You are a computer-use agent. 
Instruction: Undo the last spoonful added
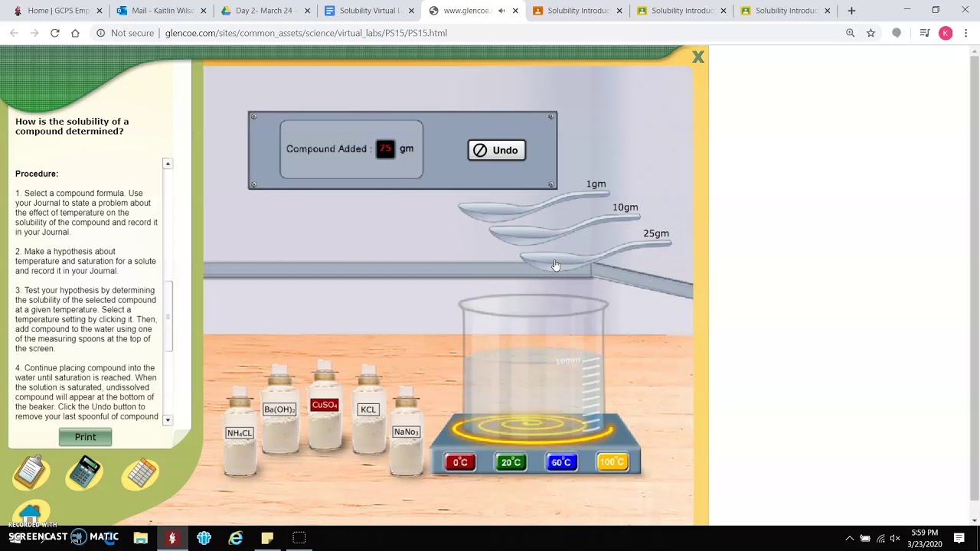click(496, 150)
